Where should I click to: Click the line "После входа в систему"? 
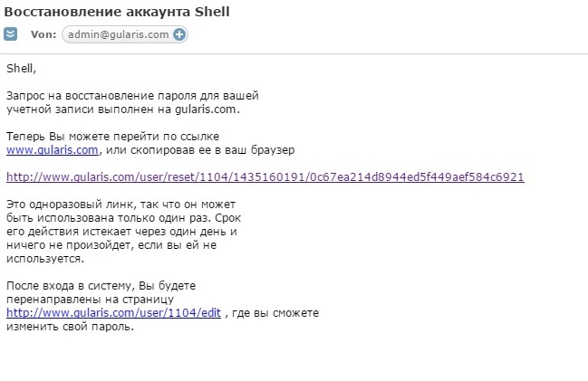(101, 285)
